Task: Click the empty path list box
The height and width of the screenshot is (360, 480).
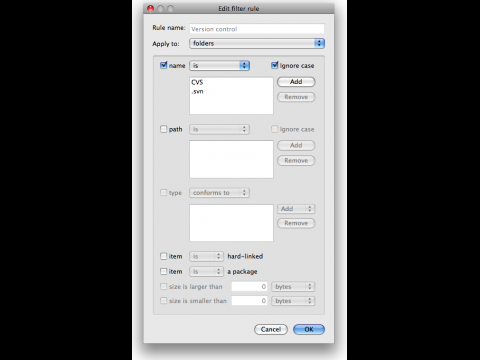Action: [x=231, y=159]
